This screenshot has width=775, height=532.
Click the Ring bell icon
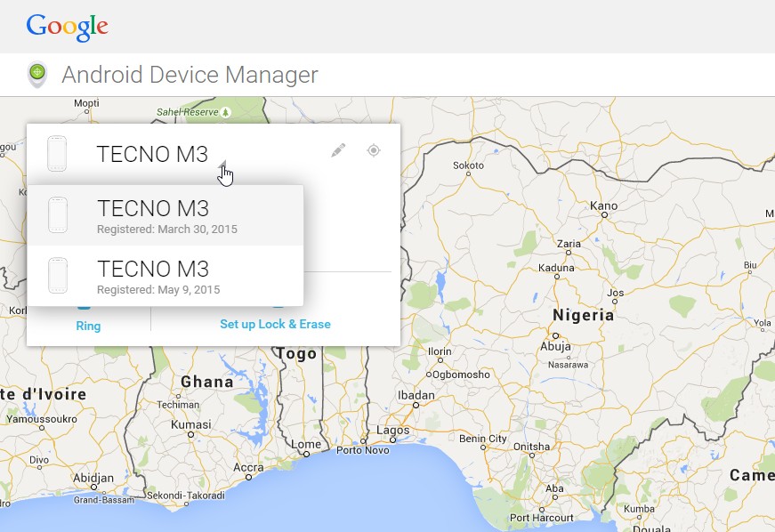[88, 305]
